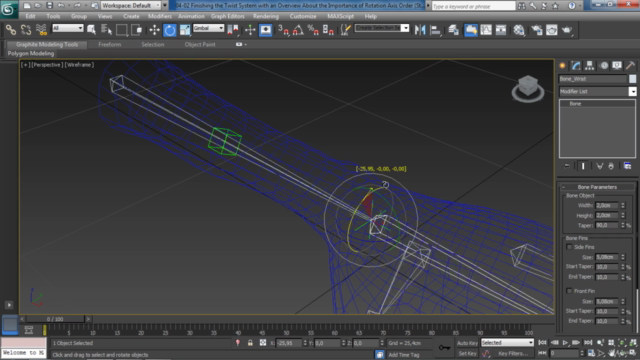This screenshot has height=360, width=640.
Task: Open the Material Editor icon
Action: [519, 30]
